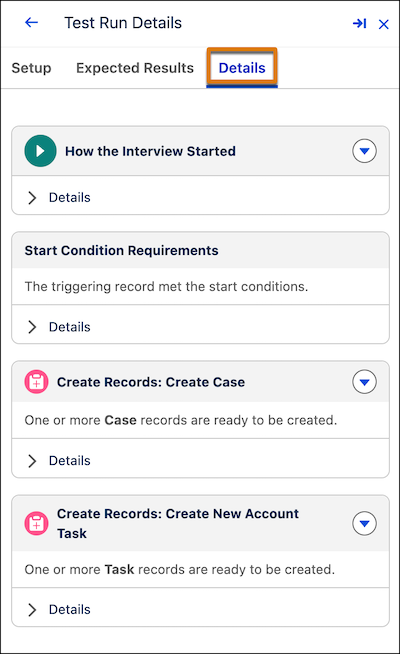Open dropdown for Create Records: Create Case
Viewport: 400px width, 654px height.
364,382
